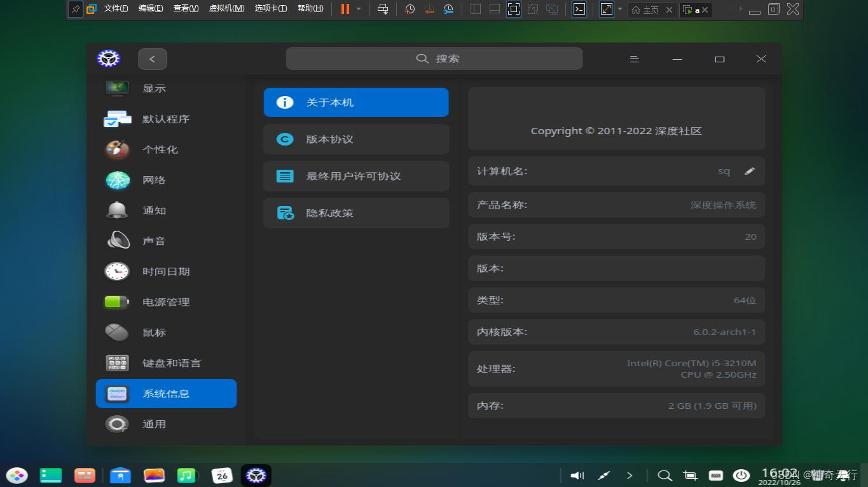The image size is (868, 487).
Task: Open 声音 settings in the sidebar
Action: point(154,241)
